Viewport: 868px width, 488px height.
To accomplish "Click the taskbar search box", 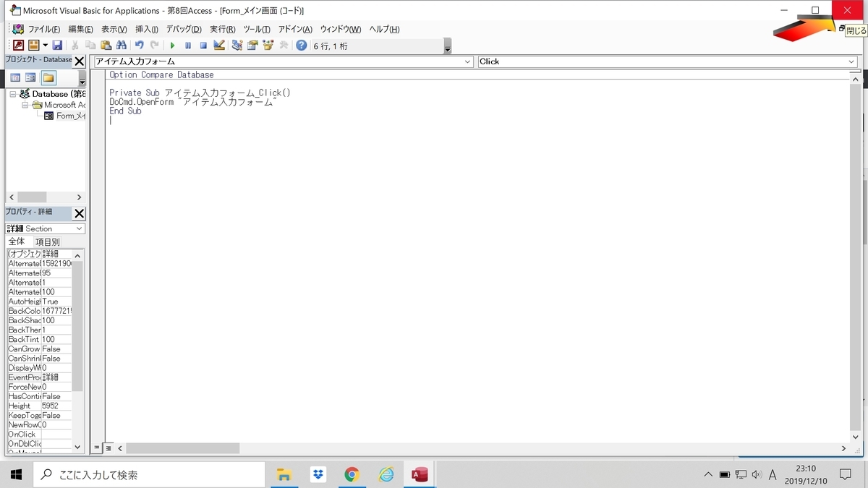I will [150, 474].
